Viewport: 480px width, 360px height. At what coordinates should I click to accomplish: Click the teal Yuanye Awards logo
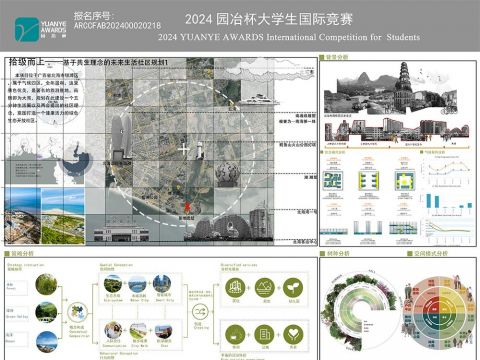[x=27, y=30]
